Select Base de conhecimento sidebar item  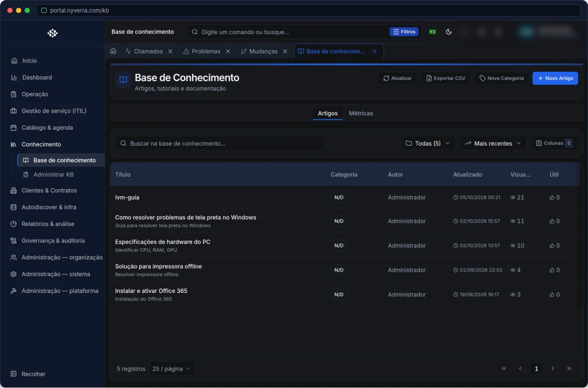tap(61, 160)
